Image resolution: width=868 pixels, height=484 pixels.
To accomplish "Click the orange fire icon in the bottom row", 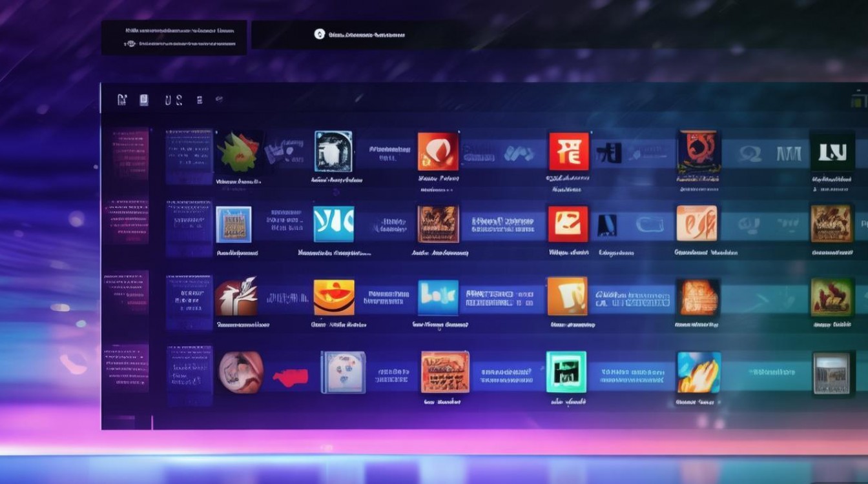I will [x=699, y=372].
